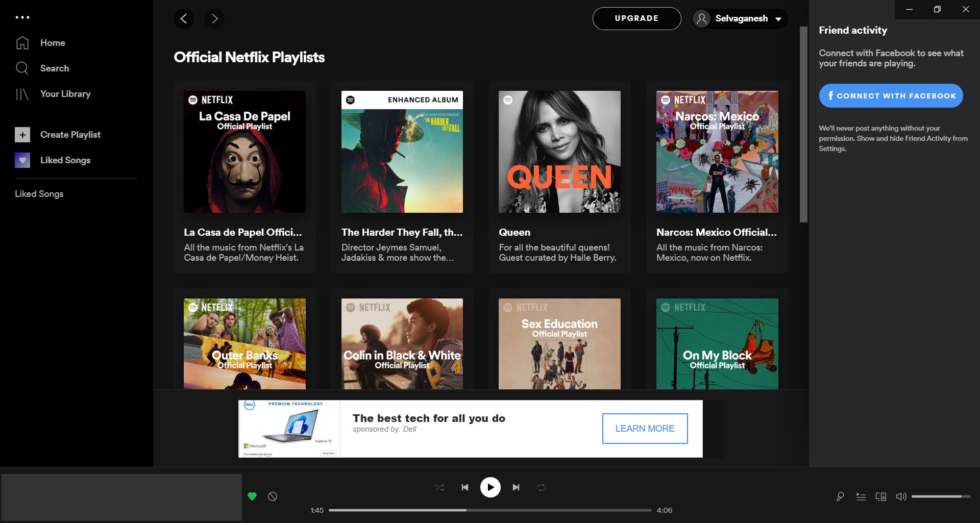The width and height of the screenshot is (980, 523).
Task: Open Search from the sidebar
Action: tap(42, 68)
